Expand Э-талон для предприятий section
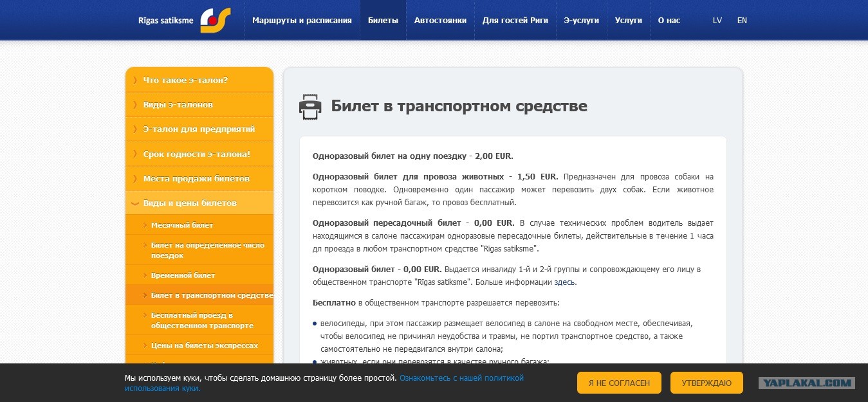The width and height of the screenshot is (868, 402). tap(199, 129)
